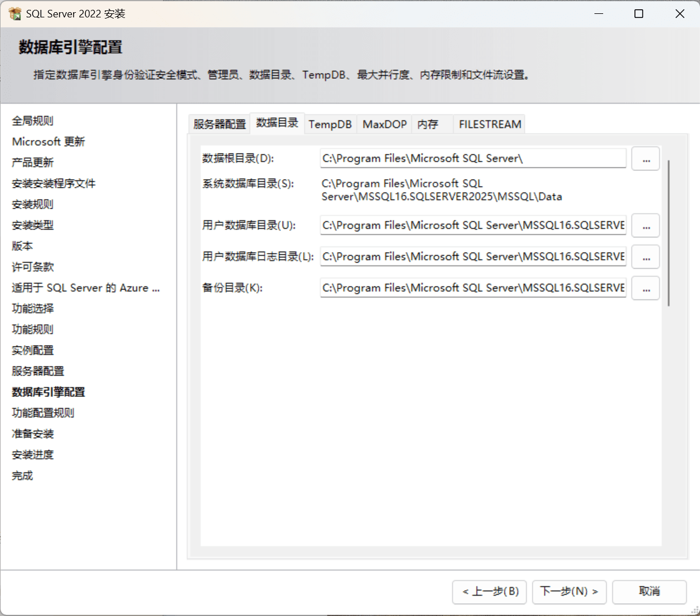Screen dimensions: 700x616
Task: Click the 系统数据库目录(S) label
Action: click(248, 183)
